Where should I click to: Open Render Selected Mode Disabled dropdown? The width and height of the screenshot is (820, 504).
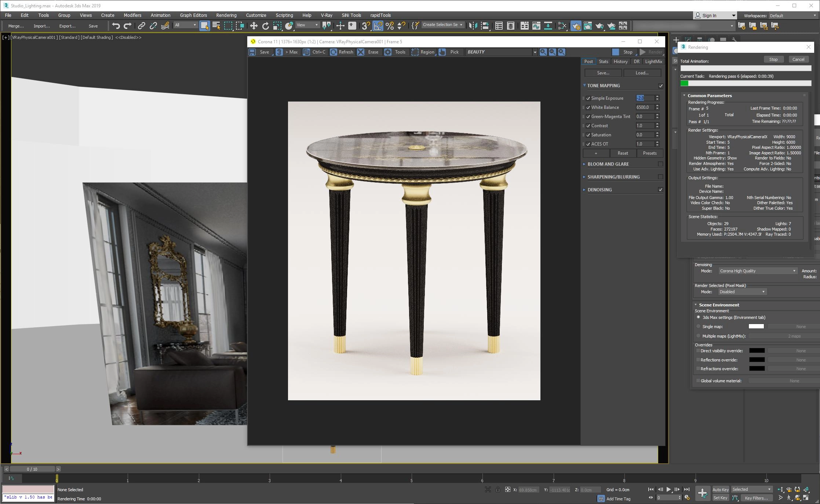pos(742,292)
